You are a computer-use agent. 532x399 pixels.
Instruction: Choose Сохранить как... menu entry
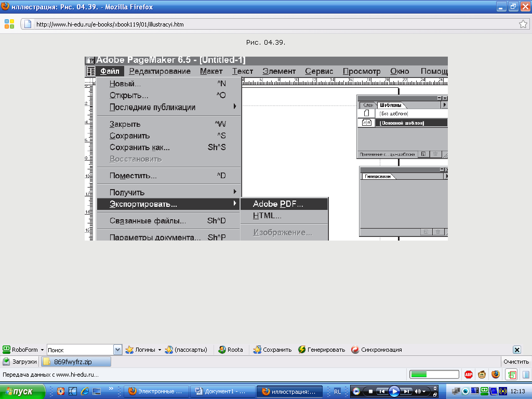pyautogui.click(x=169, y=148)
